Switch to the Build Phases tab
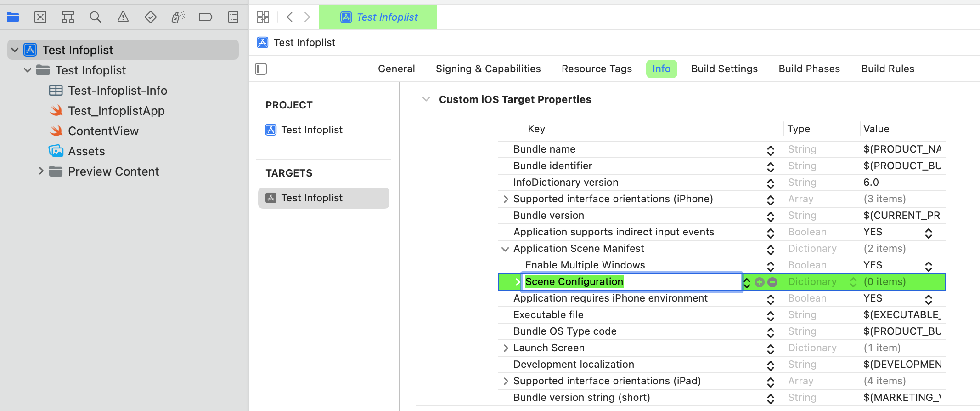 tap(809, 69)
